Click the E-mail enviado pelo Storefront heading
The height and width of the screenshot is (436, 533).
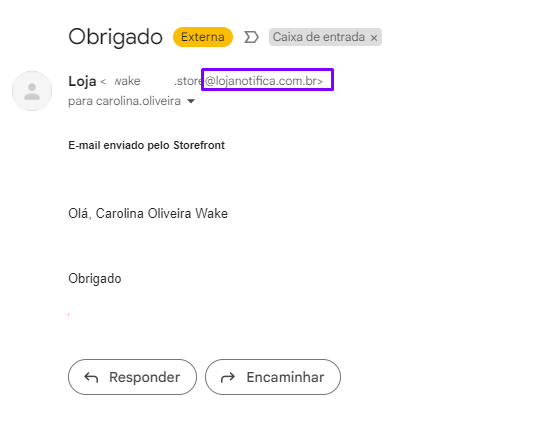pyautogui.click(x=147, y=145)
